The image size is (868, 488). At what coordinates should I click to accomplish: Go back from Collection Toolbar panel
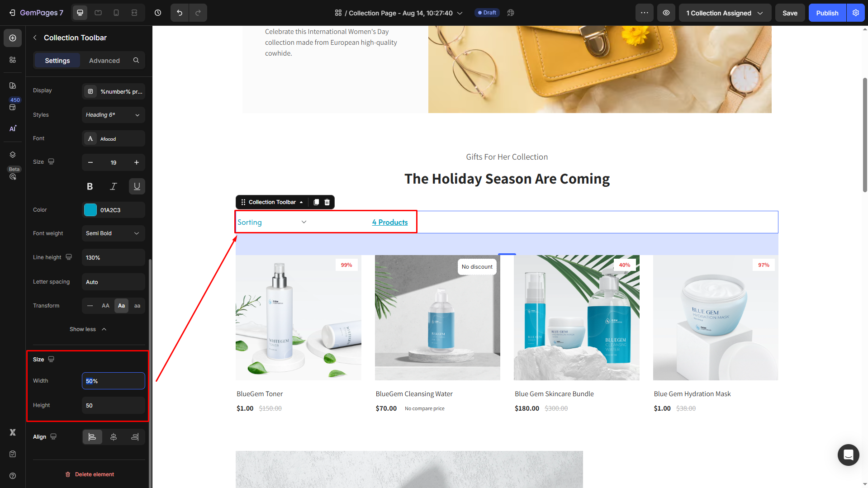(x=35, y=38)
